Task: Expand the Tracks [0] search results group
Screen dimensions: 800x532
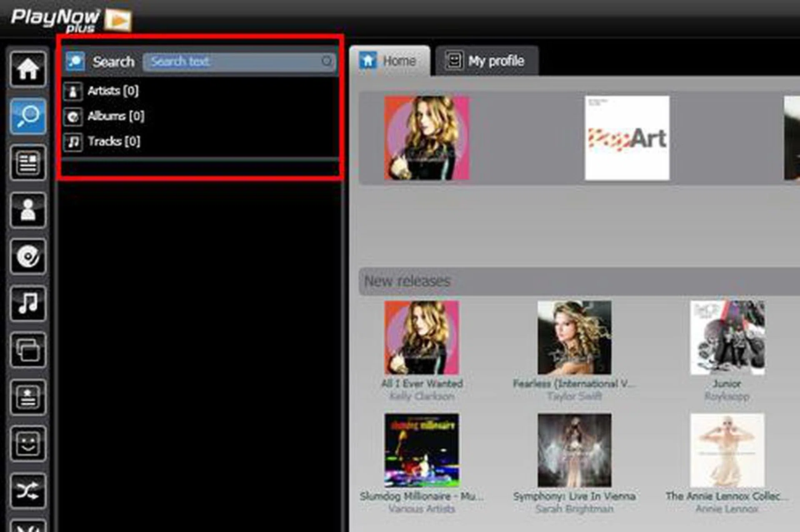Action: (113, 141)
